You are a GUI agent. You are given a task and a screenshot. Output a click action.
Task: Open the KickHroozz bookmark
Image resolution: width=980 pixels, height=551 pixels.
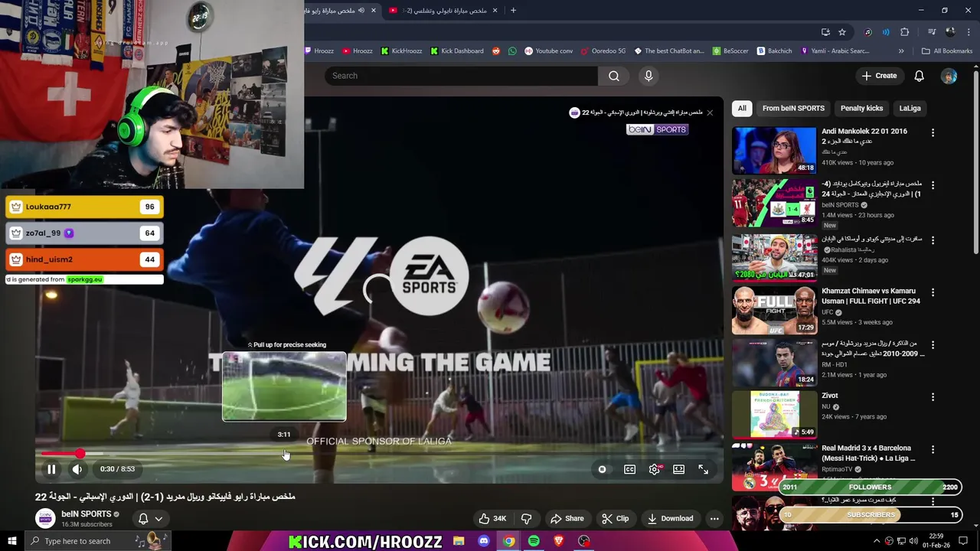pyautogui.click(x=401, y=51)
